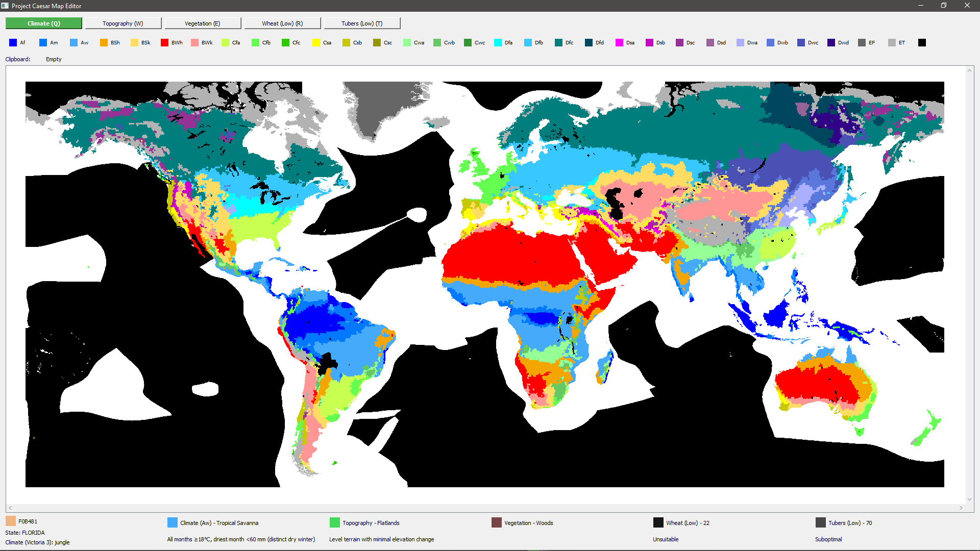Choose the Aw climate swatch

(74, 43)
